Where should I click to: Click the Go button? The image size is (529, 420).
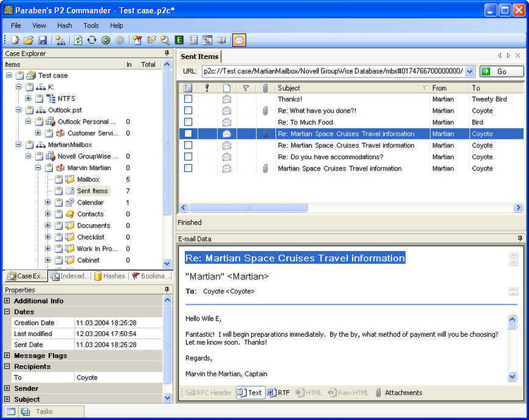[501, 71]
